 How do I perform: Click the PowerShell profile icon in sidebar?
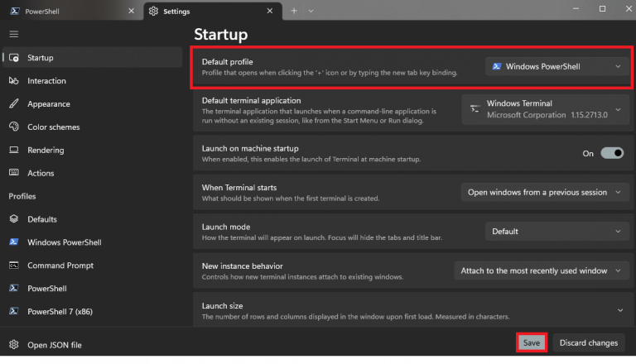point(14,288)
